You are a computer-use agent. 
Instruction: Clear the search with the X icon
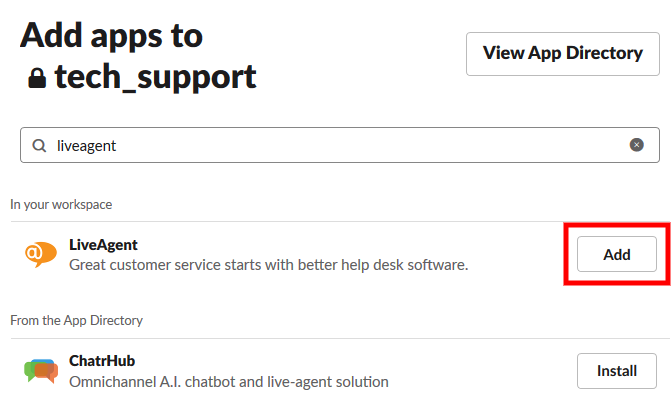[637, 145]
